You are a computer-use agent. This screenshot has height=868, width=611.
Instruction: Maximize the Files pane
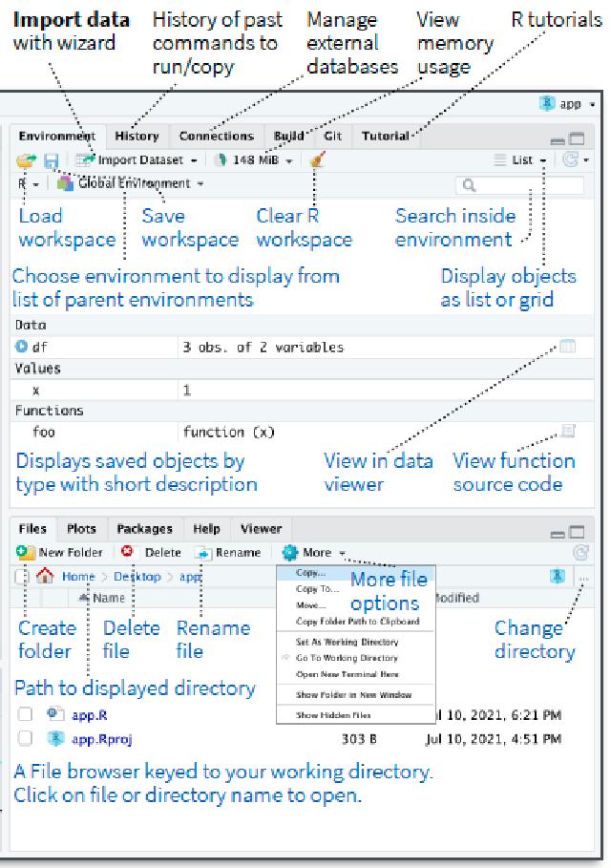point(578,532)
